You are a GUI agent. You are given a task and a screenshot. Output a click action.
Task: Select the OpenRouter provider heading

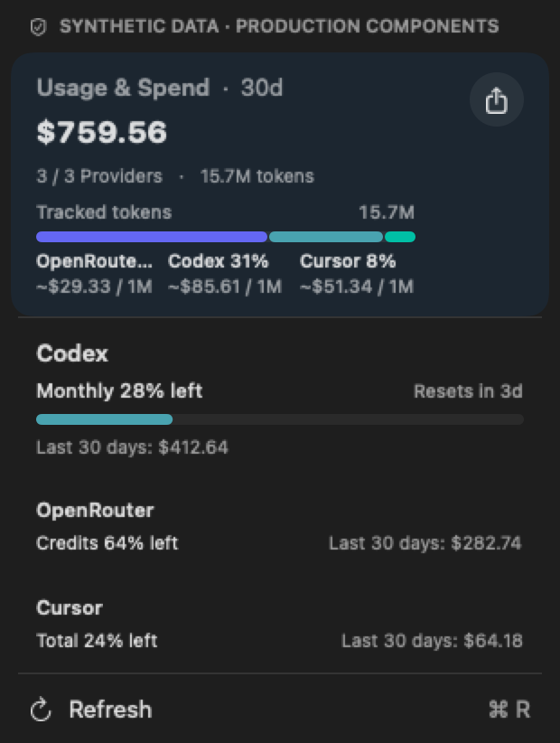(95, 511)
